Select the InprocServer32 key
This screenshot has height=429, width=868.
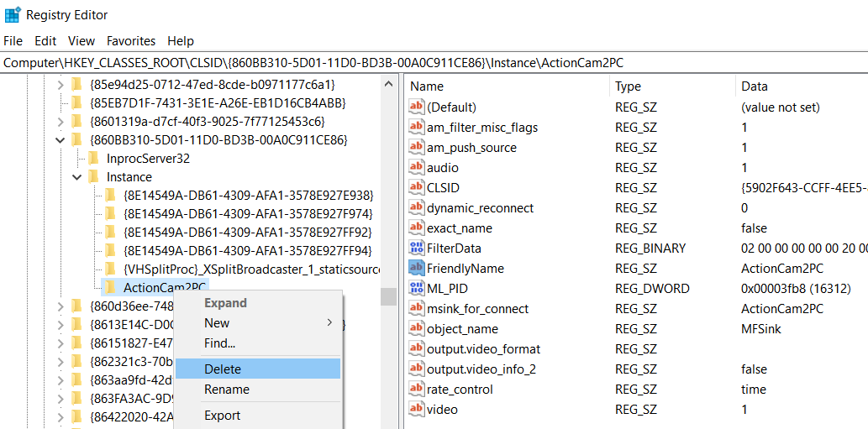[x=148, y=159]
